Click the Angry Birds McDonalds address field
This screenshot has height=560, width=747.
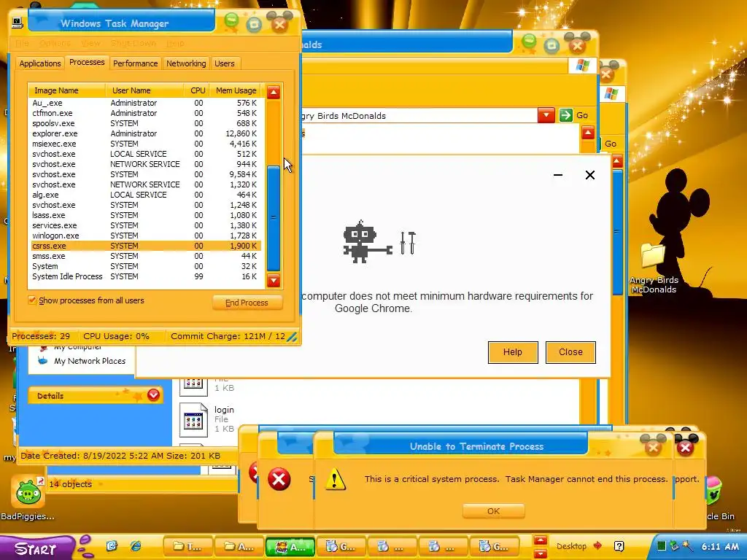tap(419, 116)
